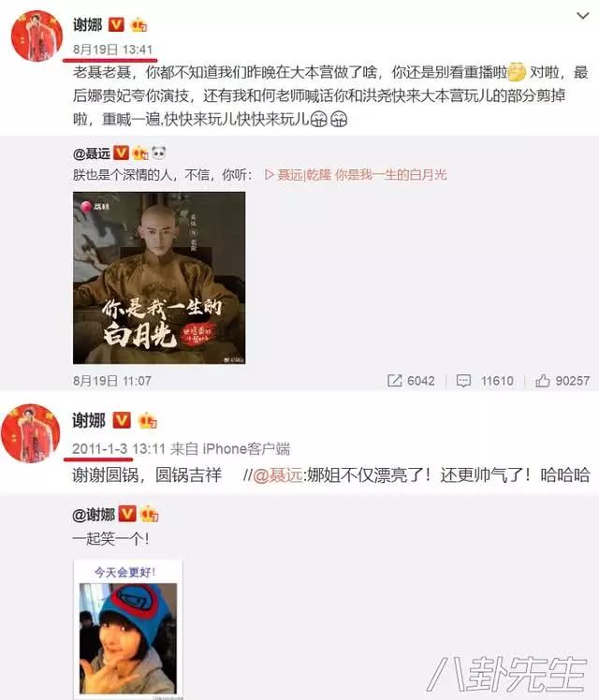
Task: Open the chevron menu on top post
Action: coord(582,16)
